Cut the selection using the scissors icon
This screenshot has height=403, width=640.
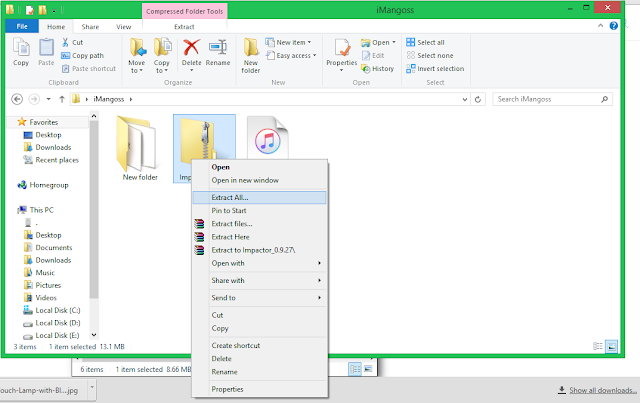[65, 42]
